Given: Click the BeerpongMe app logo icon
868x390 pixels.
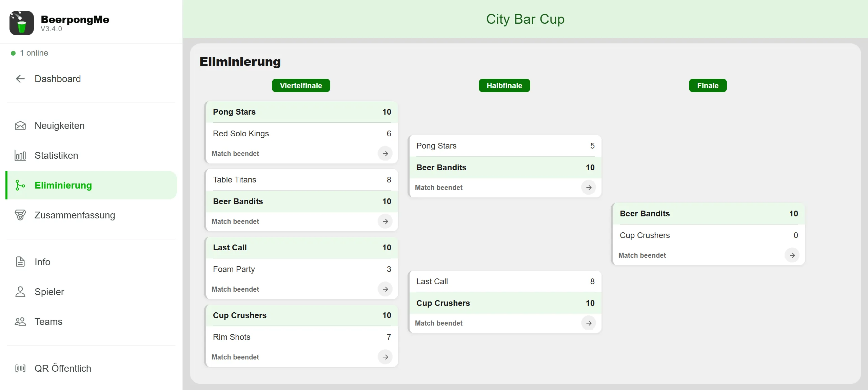Looking at the screenshot, I should coord(22,23).
